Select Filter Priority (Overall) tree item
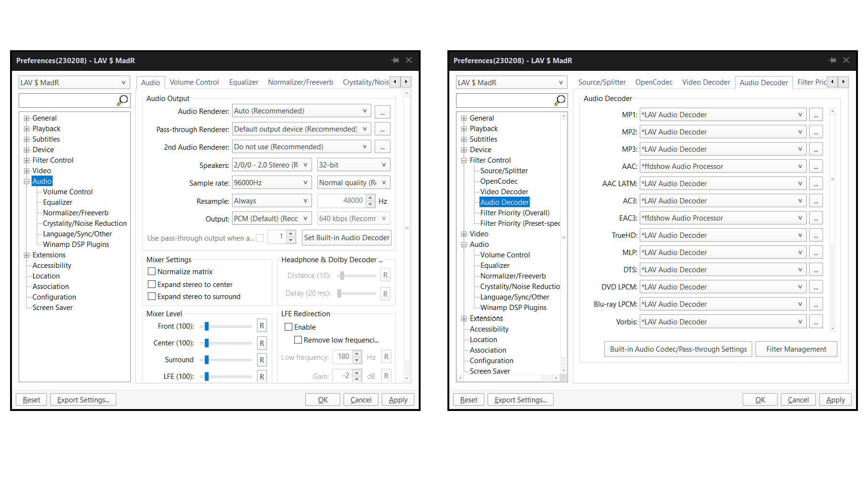 (x=515, y=213)
